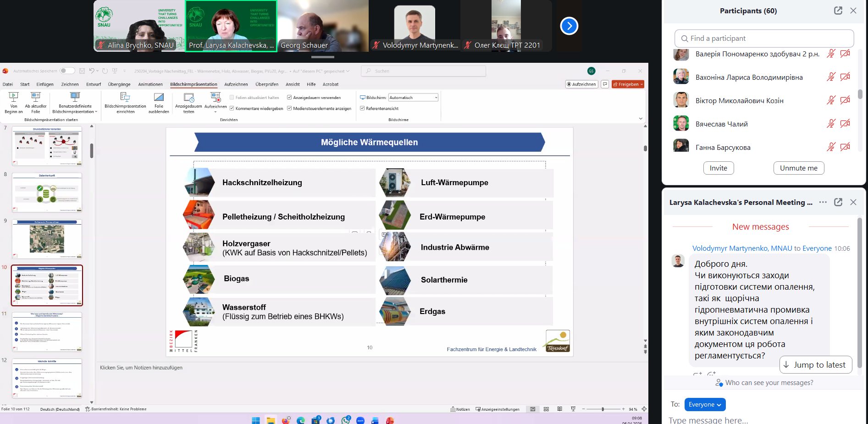Image resolution: width=868 pixels, height=424 pixels.
Task: Click the Jump to latest button
Action: tap(815, 365)
